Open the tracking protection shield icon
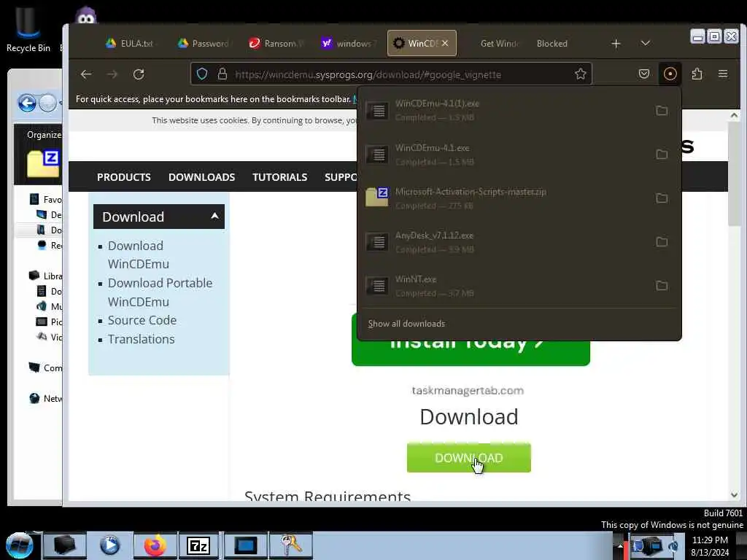This screenshot has width=747, height=560. pyautogui.click(x=202, y=74)
